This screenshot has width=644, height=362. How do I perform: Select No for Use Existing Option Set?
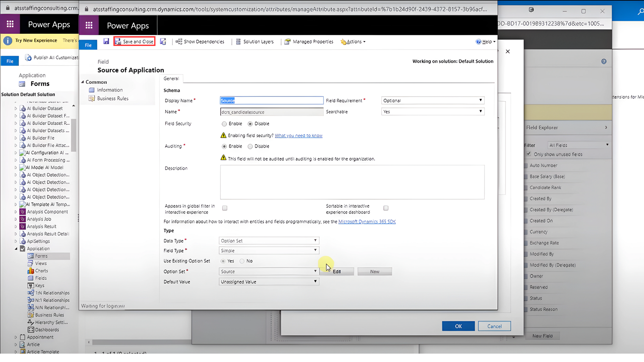click(x=242, y=261)
